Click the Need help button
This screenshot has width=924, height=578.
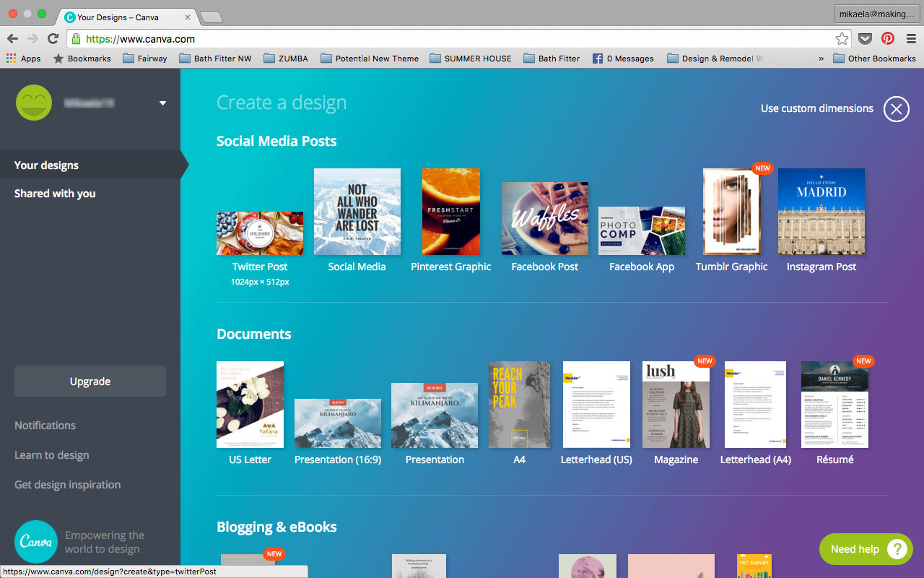click(x=866, y=549)
